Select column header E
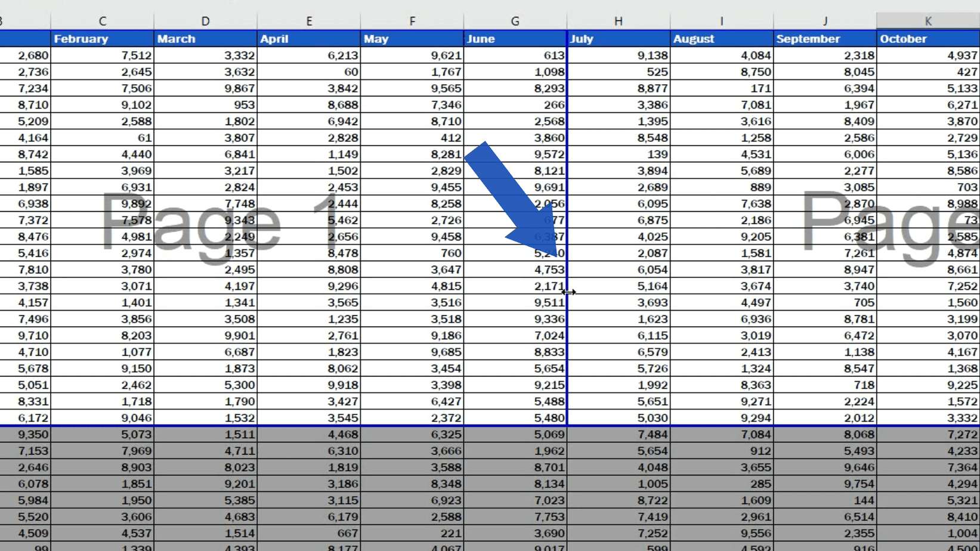This screenshot has height=551, width=980. [x=309, y=20]
